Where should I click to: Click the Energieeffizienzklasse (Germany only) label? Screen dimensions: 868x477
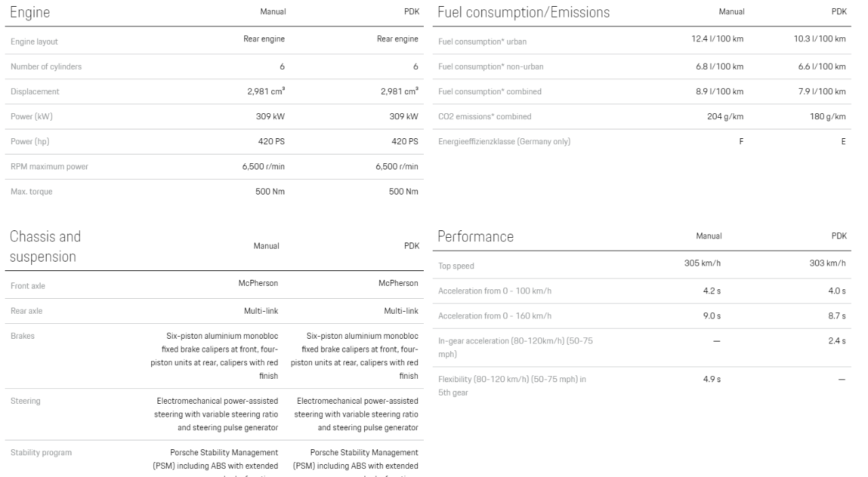pyautogui.click(x=504, y=142)
